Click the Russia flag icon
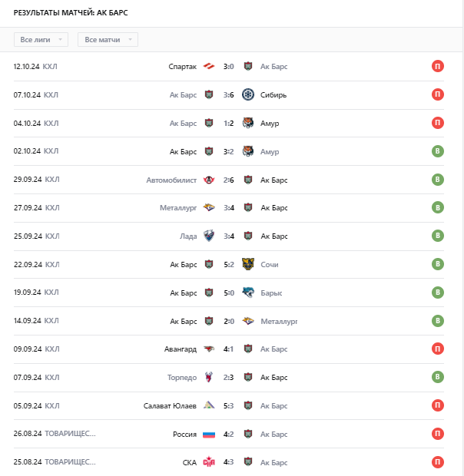 coord(209,435)
